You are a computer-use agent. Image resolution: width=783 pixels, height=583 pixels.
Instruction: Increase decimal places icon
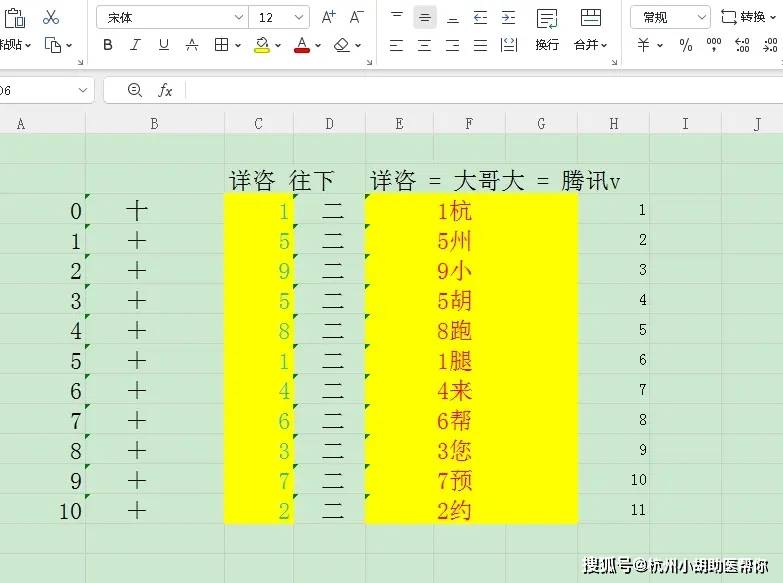(742, 45)
